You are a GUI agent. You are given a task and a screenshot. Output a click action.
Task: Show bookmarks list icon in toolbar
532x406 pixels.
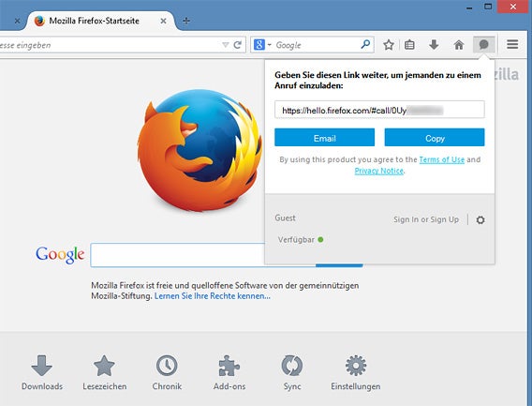tap(409, 44)
